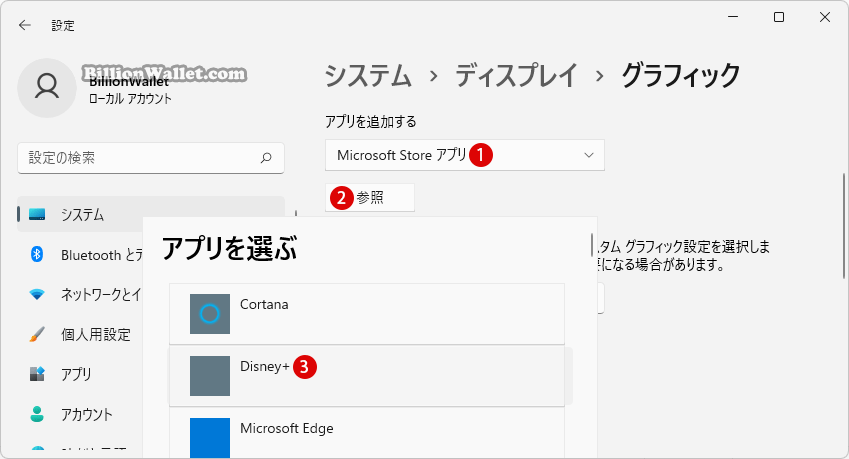Click the BillionWallet account name
The width and height of the screenshot is (849, 459).
tap(129, 81)
